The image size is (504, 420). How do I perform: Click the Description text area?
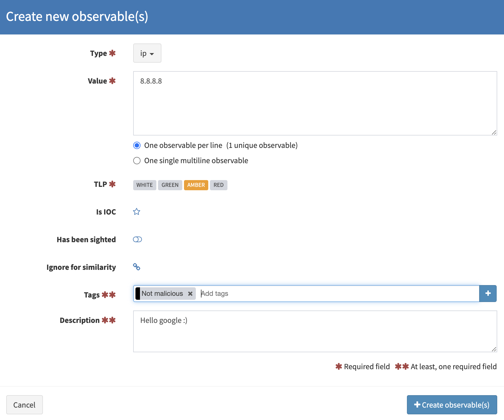pos(315,331)
